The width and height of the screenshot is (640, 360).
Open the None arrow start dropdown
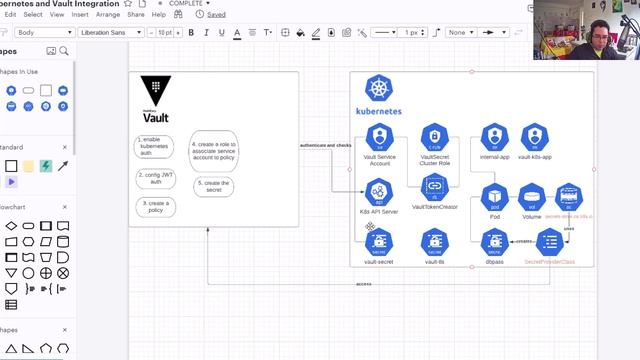tap(461, 32)
